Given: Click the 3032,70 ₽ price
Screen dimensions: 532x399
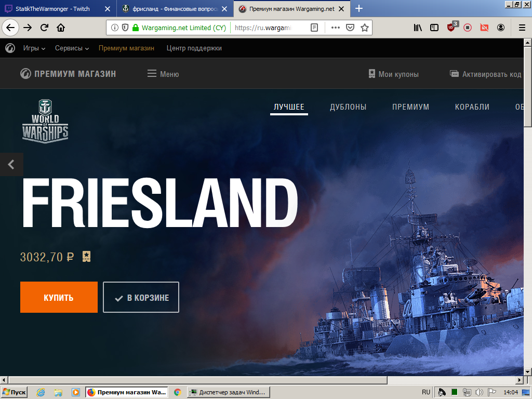Looking at the screenshot, I should point(47,257).
